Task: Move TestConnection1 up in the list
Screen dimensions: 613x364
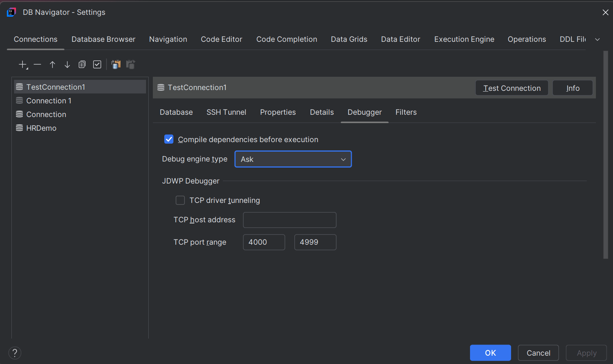Action: point(52,64)
